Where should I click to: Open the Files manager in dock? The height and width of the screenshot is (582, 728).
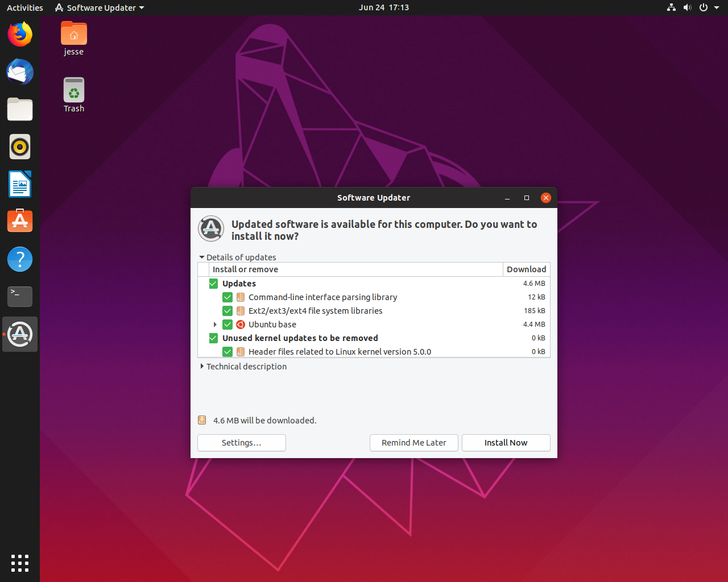coord(20,109)
